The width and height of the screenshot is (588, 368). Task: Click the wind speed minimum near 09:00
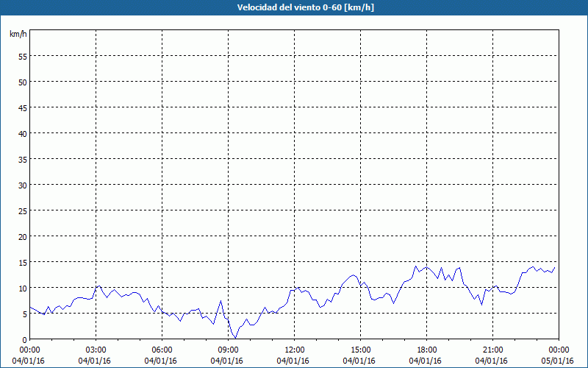pos(235,338)
